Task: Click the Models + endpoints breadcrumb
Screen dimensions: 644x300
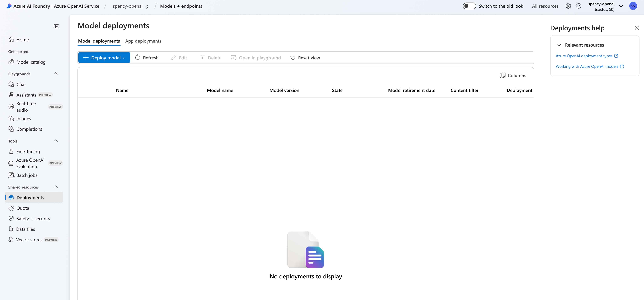Action: point(181,6)
